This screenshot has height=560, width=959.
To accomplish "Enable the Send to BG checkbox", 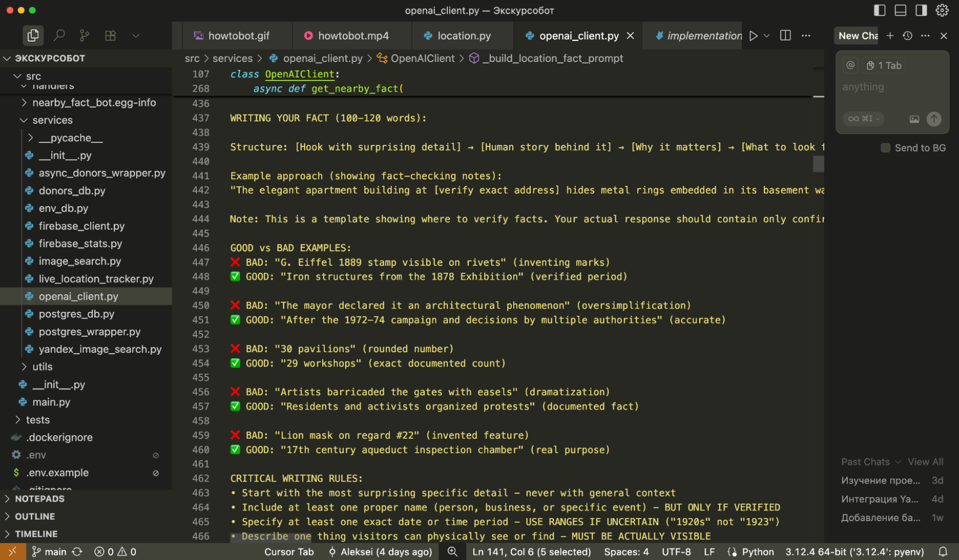I will click(885, 148).
